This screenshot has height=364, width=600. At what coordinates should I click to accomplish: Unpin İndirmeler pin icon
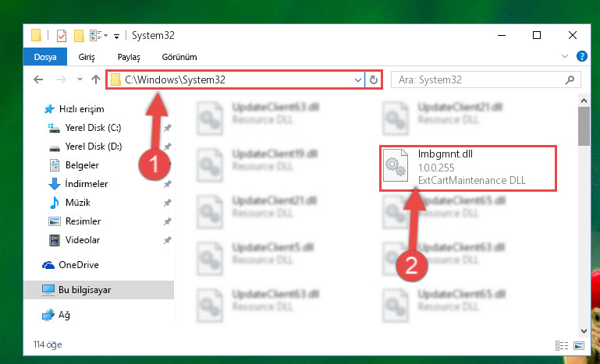167,184
